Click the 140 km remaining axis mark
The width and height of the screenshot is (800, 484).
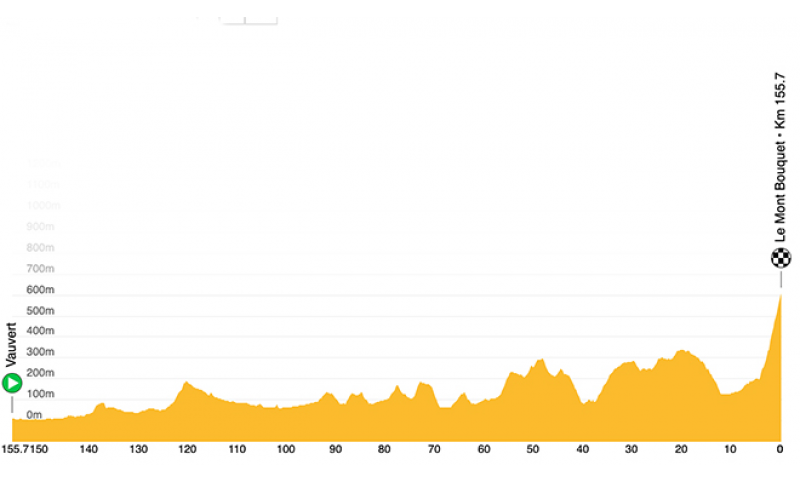[88, 449]
